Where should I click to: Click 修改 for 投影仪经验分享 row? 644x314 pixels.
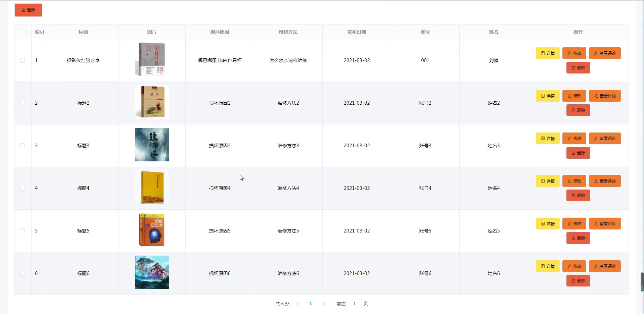(574, 53)
